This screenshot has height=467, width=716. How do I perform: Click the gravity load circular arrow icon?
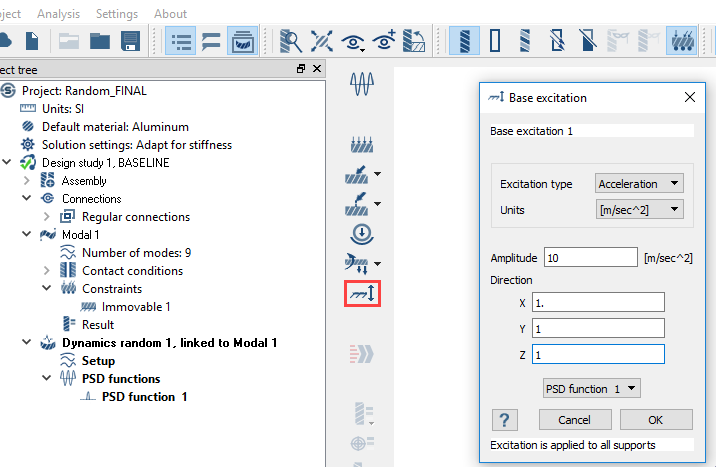[x=362, y=235]
